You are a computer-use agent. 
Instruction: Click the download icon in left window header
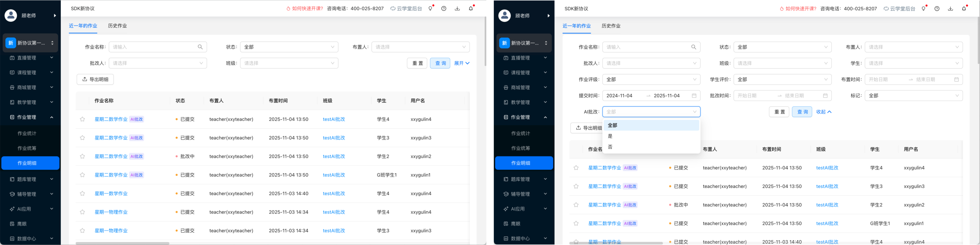click(457, 9)
